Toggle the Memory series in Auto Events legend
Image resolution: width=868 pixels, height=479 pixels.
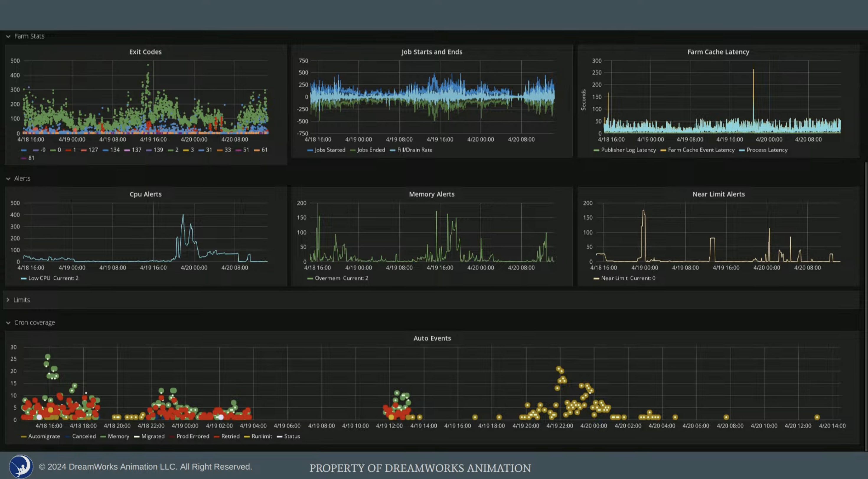[118, 436]
